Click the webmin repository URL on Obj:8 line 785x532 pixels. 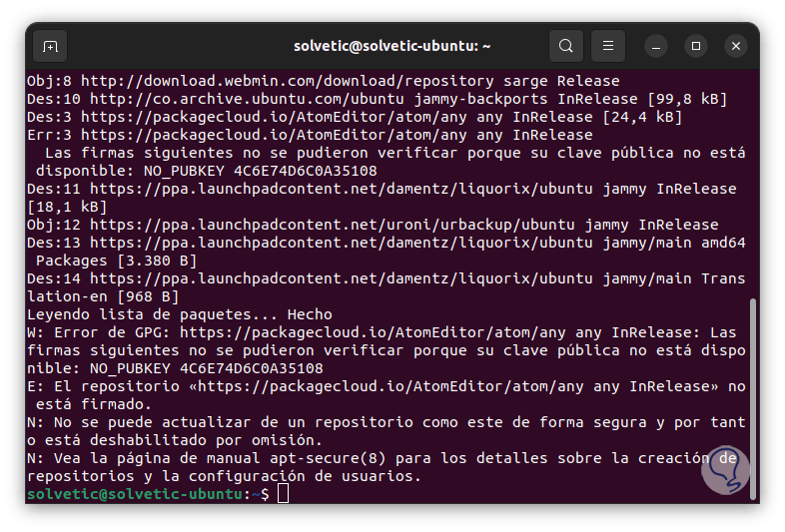[x=288, y=81]
